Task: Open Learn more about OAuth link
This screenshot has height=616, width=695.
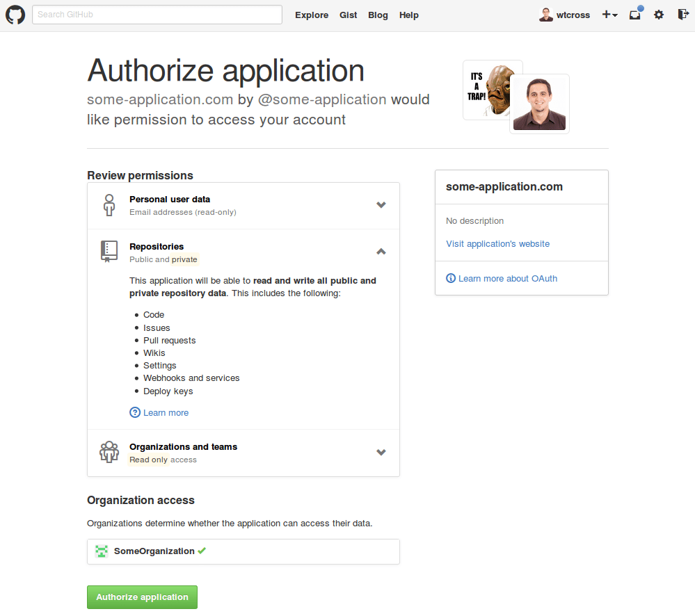Action: pos(508,279)
